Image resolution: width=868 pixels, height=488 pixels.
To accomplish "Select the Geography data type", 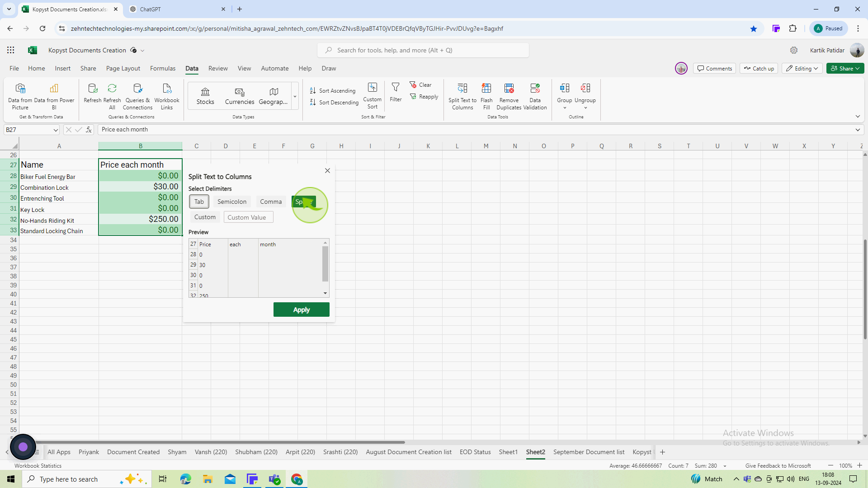I will tap(273, 96).
